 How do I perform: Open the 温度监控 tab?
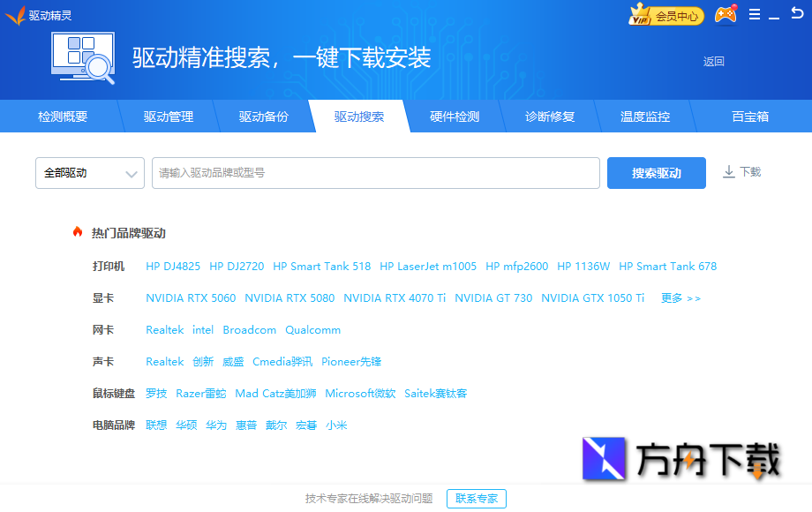pyautogui.click(x=646, y=116)
